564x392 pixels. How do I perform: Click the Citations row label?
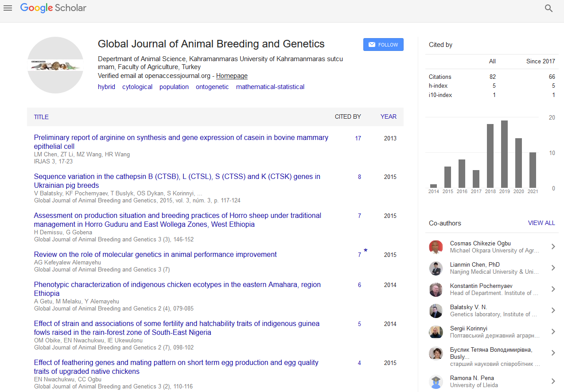pyautogui.click(x=440, y=77)
